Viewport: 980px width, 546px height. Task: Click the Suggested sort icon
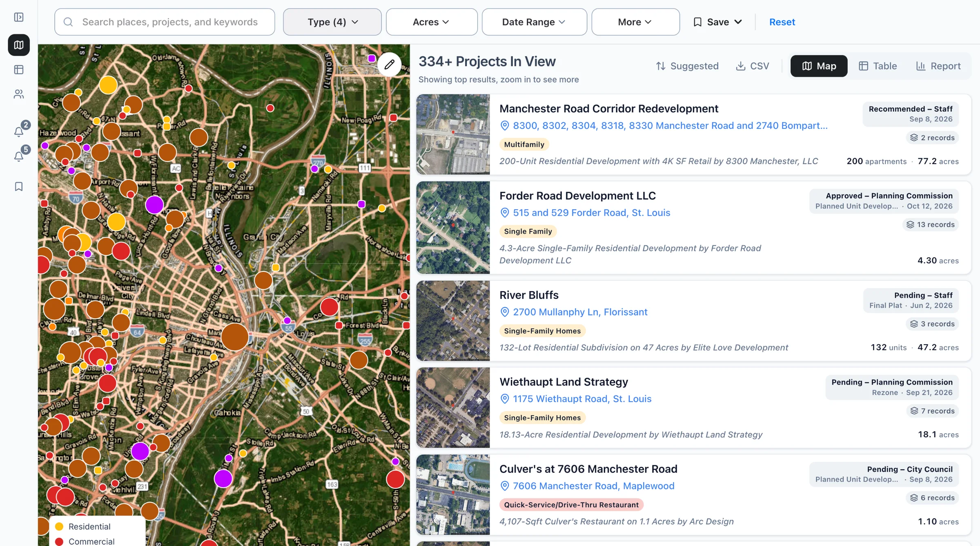coord(661,66)
